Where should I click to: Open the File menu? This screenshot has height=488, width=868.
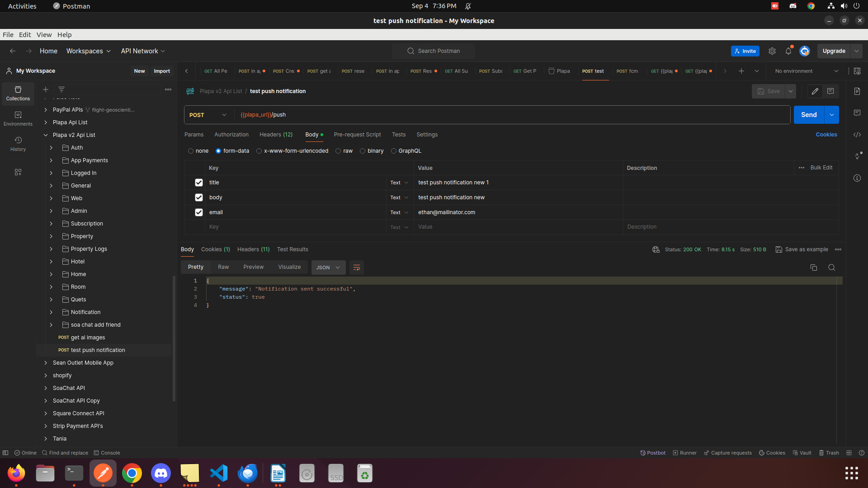[8, 35]
